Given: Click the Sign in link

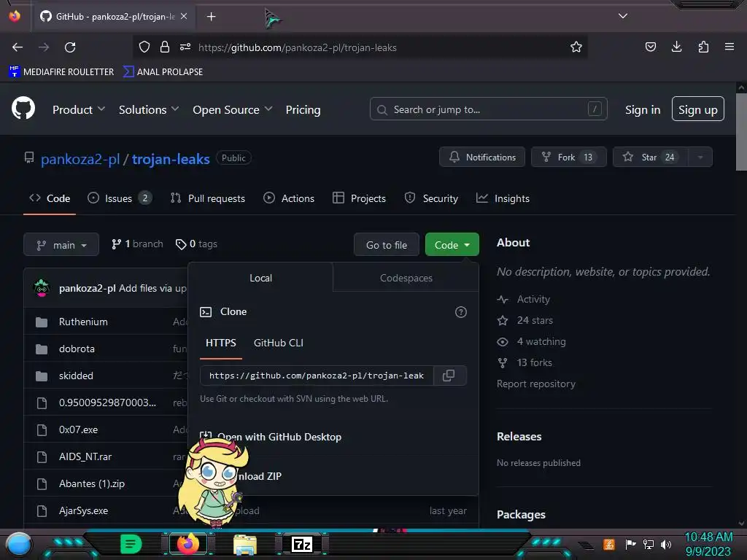Looking at the screenshot, I should pos(642,109).
